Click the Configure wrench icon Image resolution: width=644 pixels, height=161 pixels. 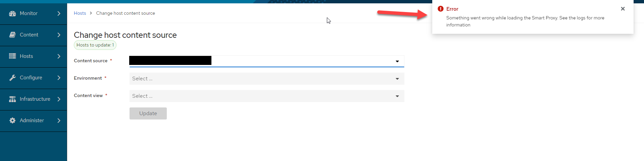[x=12, y=78]
